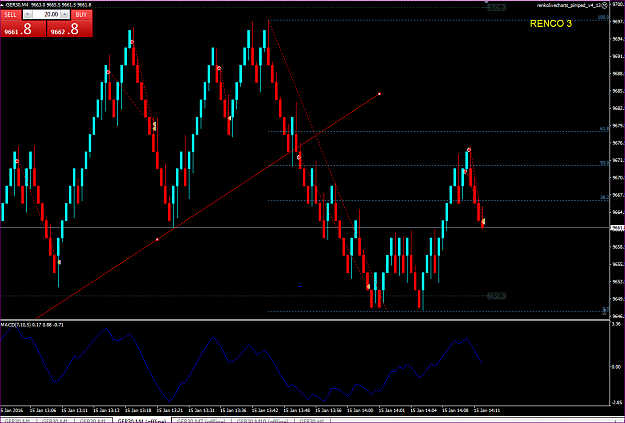Click the 9661.8 sell price tile

click(23, 29)
